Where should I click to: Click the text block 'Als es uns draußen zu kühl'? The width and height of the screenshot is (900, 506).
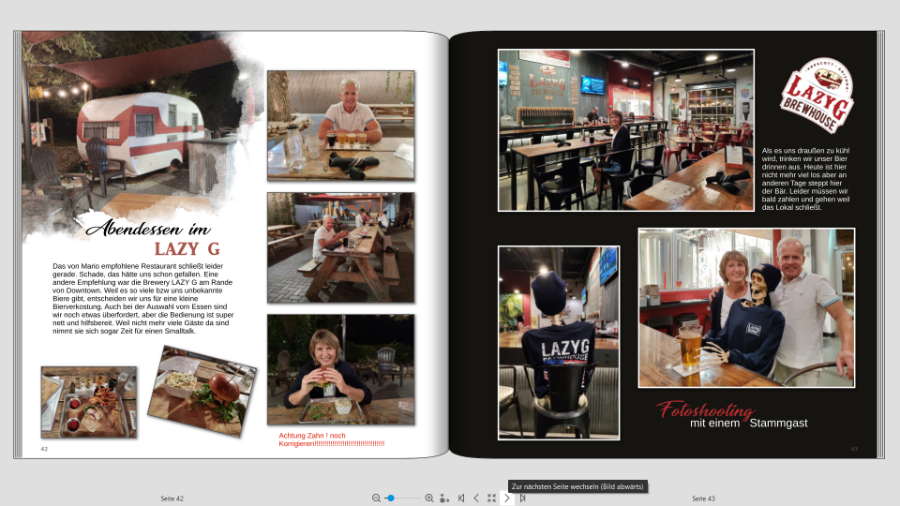click(806, 179)
